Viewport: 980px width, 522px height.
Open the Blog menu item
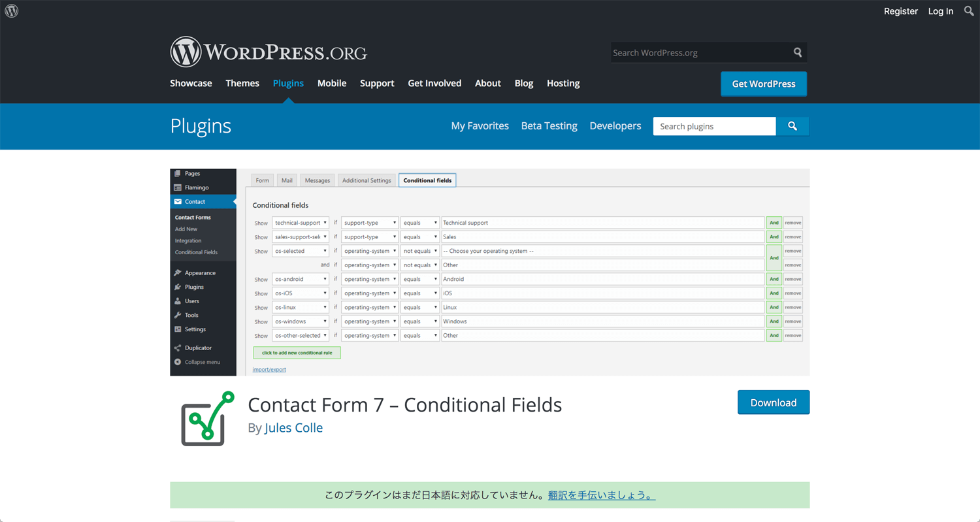tap(524, 83)
